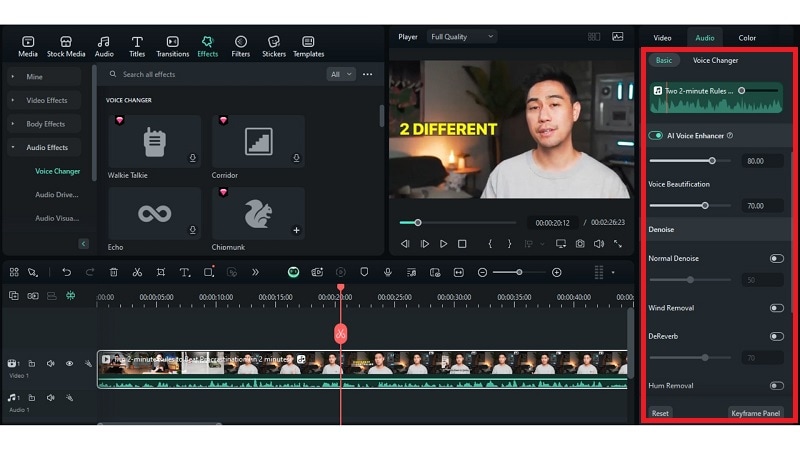
Task: Split the clip with scissors tool
Action: click(x=137, y=272)
